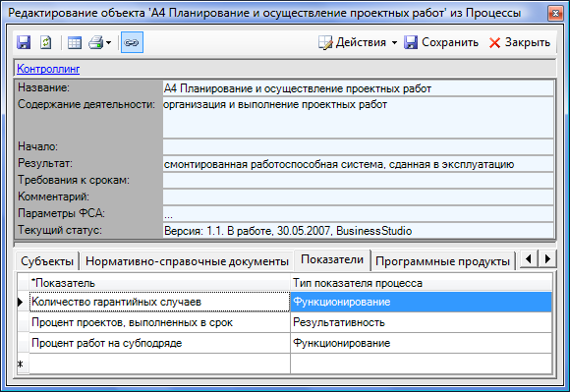Click the Содержание деятельности text area
This screenshot has height=392, width=570.
click(358, 118)
